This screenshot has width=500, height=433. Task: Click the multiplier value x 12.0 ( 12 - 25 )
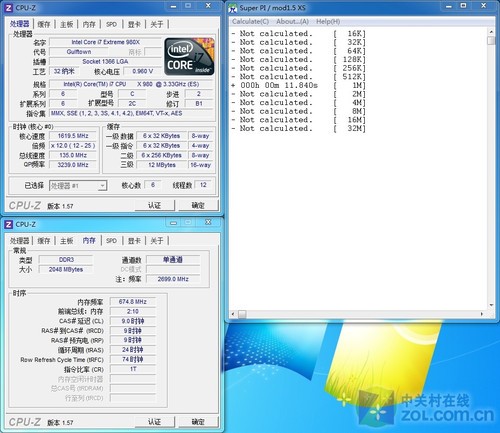click(73, 146)
